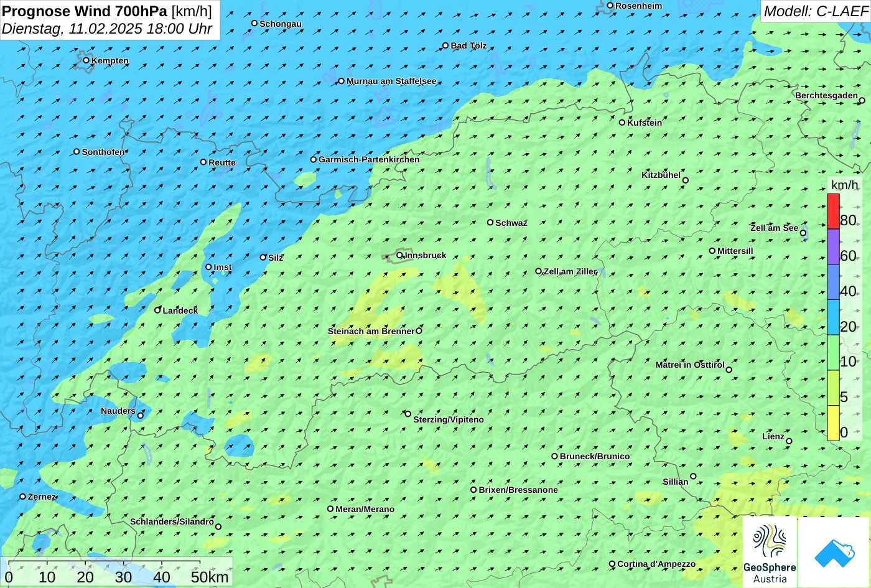Click the "Bad Tölz" label

click(x=468, y=45)
